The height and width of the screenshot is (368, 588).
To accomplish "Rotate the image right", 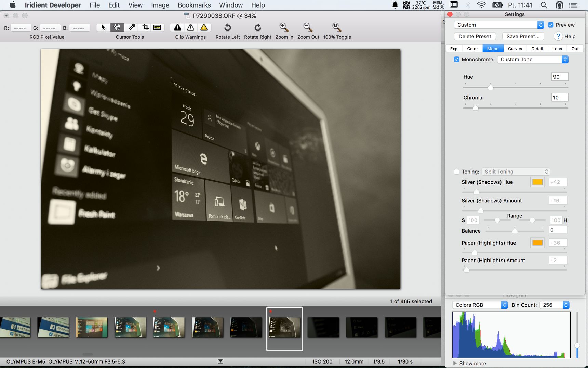I will [x=258, y=27].
